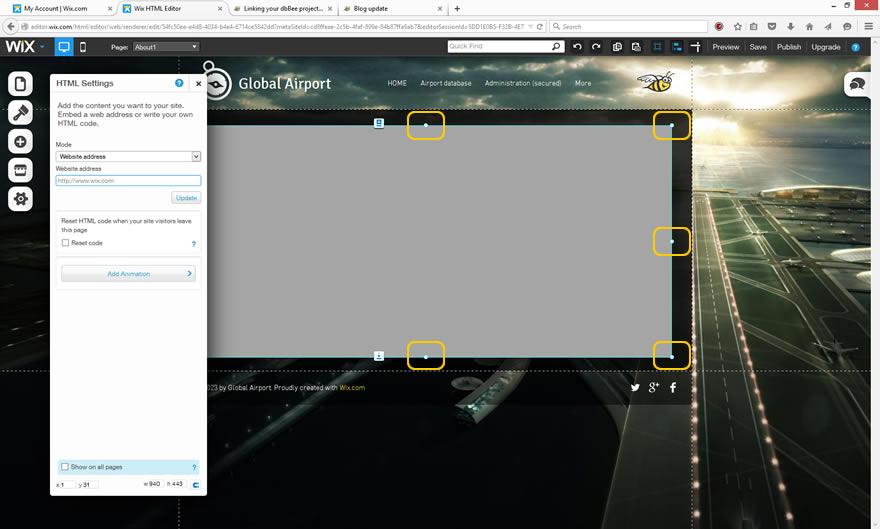
Task: Redo the last editor action
Action: (x=596, y=47)
